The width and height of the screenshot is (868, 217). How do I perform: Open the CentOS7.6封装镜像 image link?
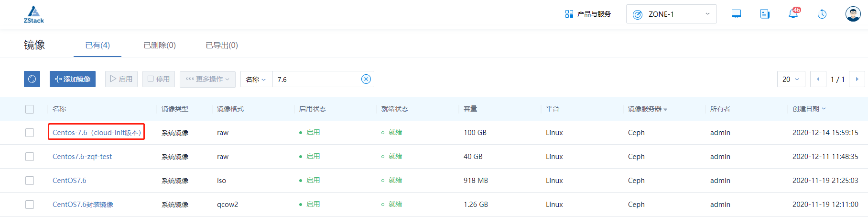(x=83, y=205)
